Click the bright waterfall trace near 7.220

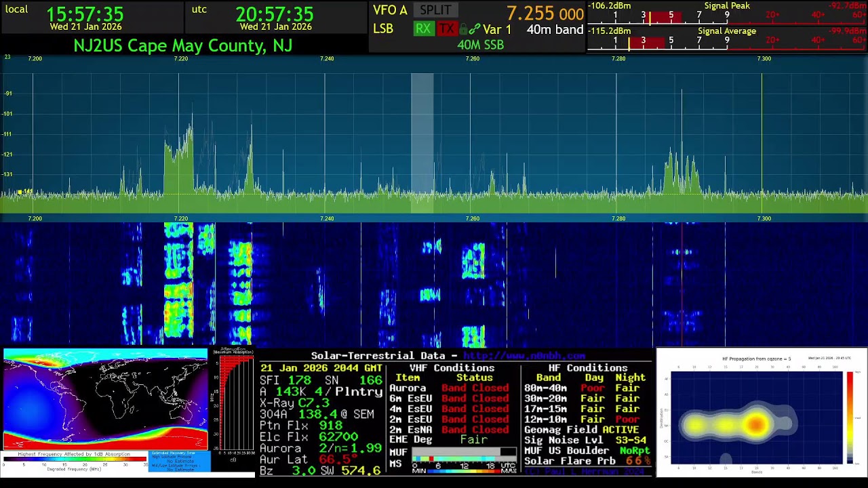point(178,285)
